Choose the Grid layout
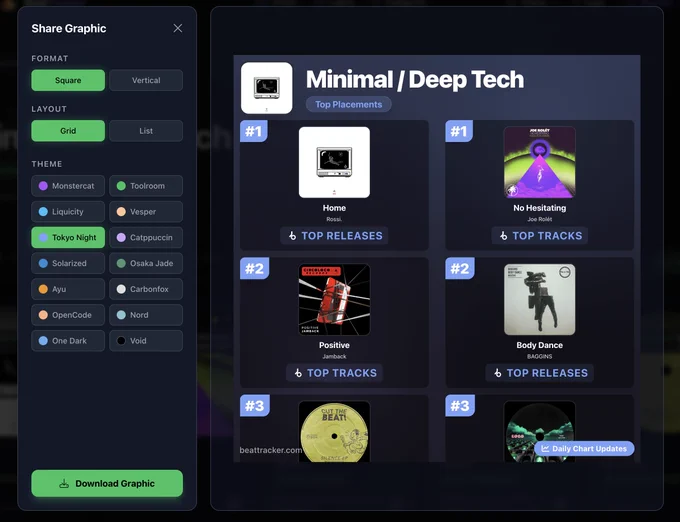Screen dimensions: 680x522 point(68,131)
